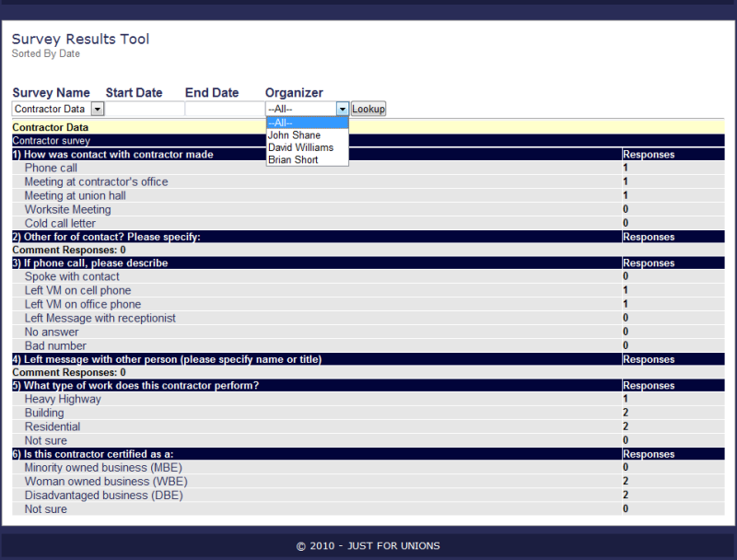Image resolution: width=737 pixels, height=560 pixels.
Task: Click the Survey Results Tool heading
Action: [80, 39]
